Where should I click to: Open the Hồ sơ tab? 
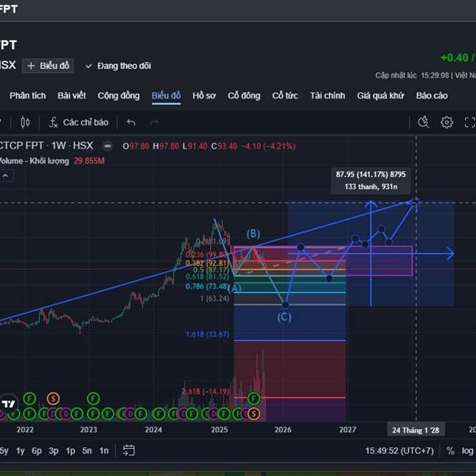[x=204, y=96]
